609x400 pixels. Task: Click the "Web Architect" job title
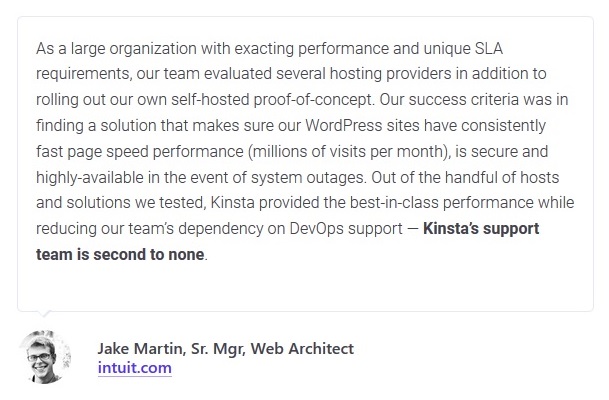click(x=302, y=348)
